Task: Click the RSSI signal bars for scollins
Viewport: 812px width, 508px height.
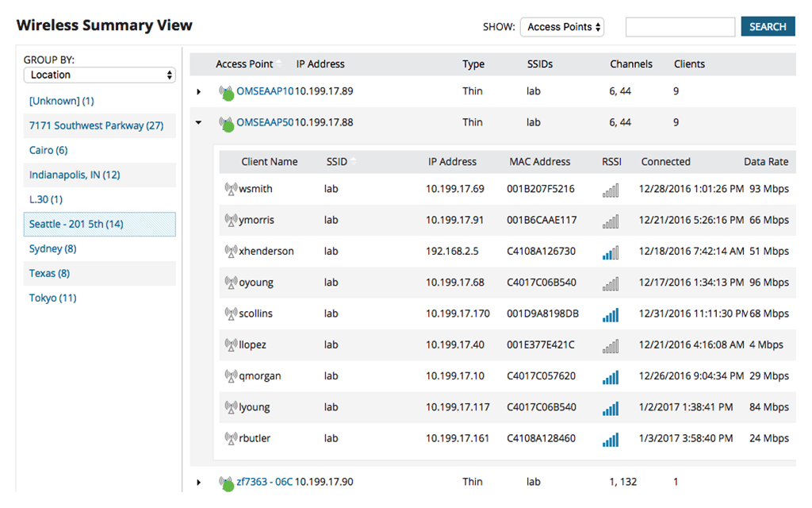Action: (x=611, y=314)
